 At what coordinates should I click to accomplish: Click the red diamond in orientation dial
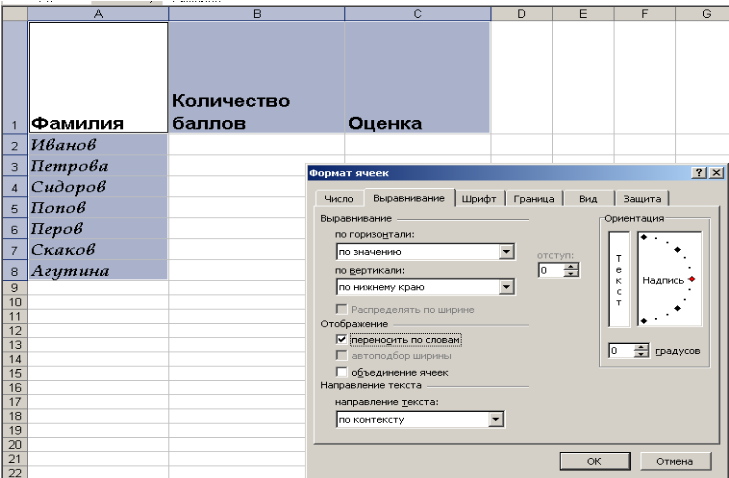[x=691, y=279]
